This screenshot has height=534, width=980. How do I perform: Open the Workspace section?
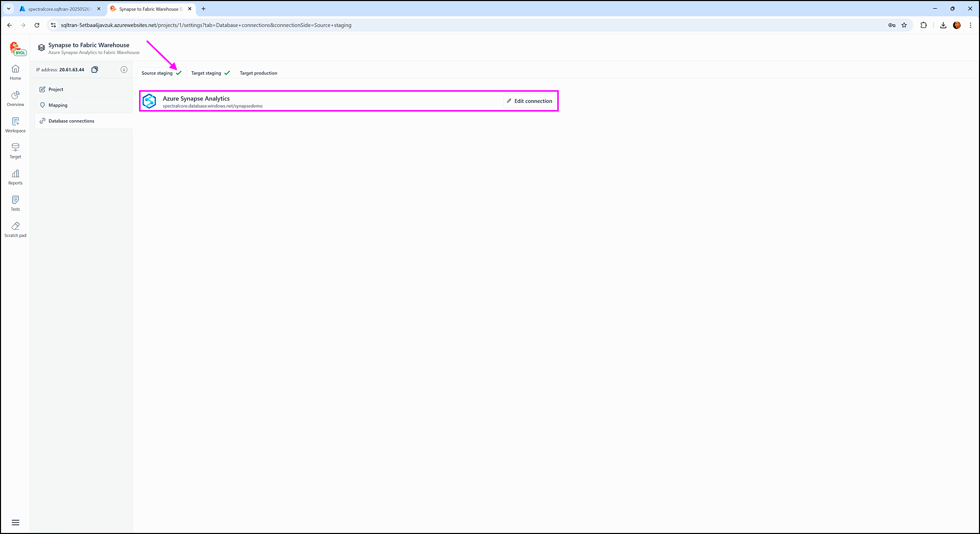[15, 124]
